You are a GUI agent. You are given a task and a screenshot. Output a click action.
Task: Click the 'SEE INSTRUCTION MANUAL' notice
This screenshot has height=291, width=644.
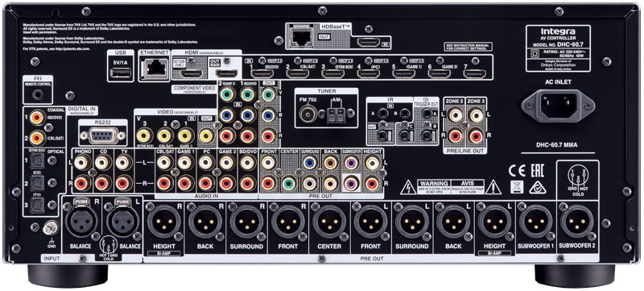[468, 47]
